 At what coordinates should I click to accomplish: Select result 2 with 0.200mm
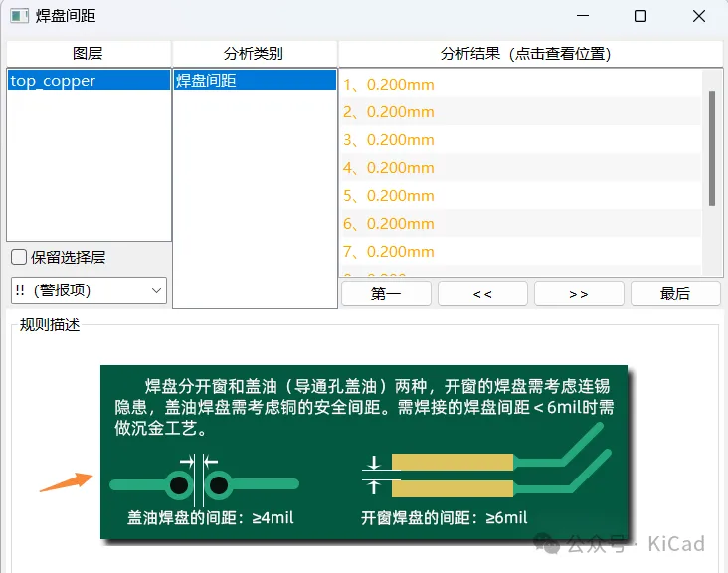point(389,112)
